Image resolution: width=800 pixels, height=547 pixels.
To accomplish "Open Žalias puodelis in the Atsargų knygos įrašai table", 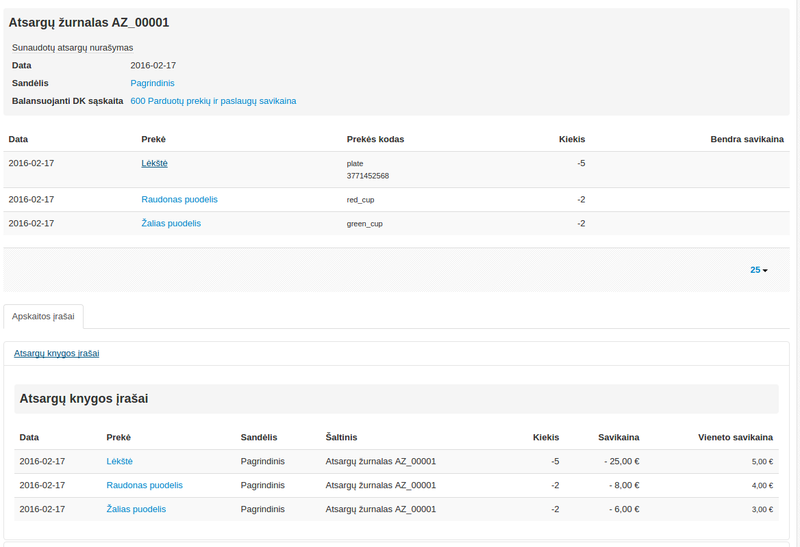I will pos(136,509).
